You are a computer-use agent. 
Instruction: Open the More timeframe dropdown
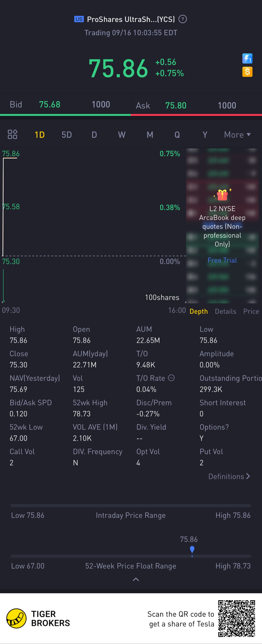pos(237,135)
